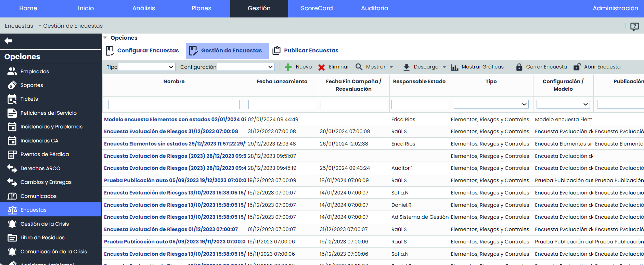Collapse the Opciones section triangle
644x265 pixels.
[x=105, y=38]
